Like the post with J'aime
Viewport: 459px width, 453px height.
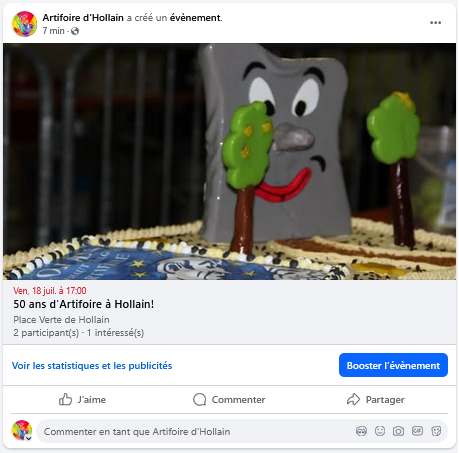tap(82, 399)
